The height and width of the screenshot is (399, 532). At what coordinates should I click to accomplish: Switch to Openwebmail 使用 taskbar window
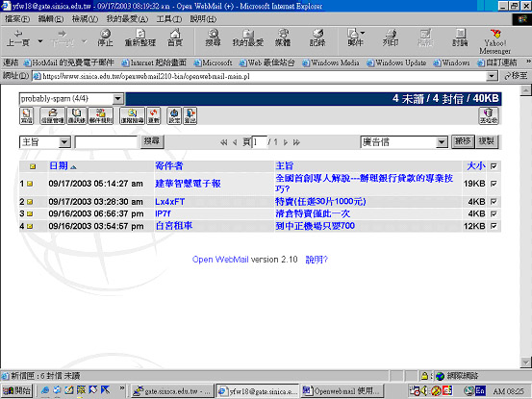coord(342,391)
